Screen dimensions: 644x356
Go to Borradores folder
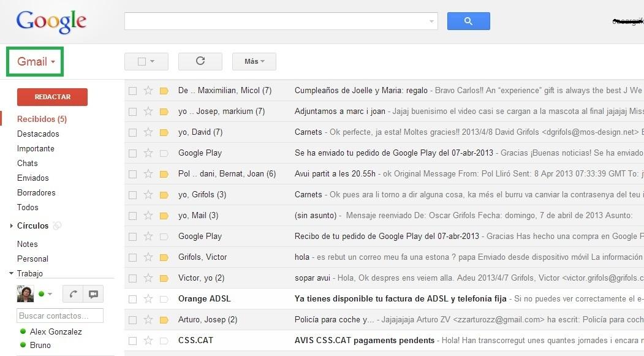[36, 192]
